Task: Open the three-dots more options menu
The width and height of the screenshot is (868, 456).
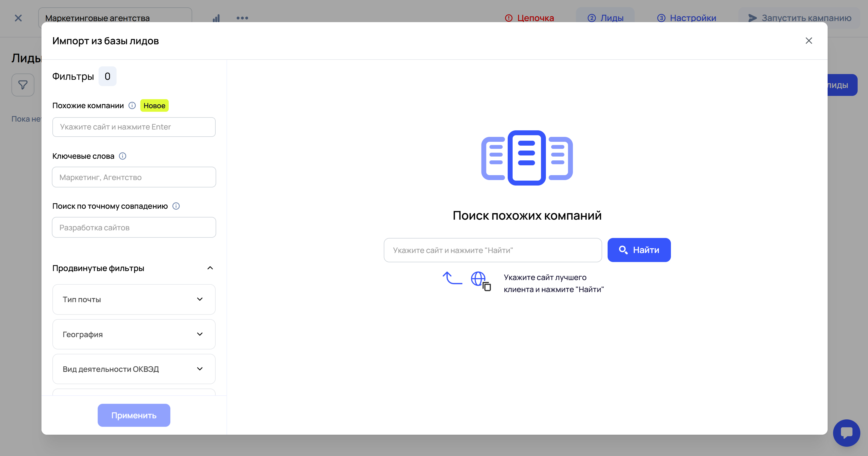Action: (x=242, y=18)
